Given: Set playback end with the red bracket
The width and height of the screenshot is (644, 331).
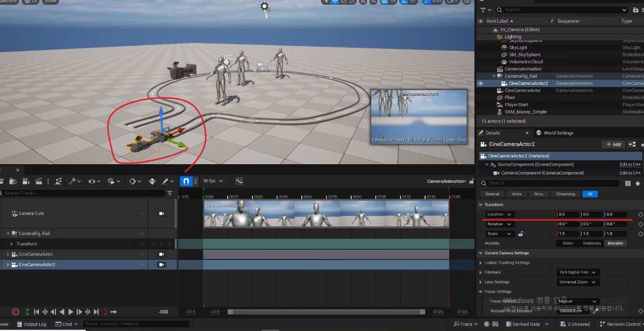Looking at the screenshot, I should 105,312.
